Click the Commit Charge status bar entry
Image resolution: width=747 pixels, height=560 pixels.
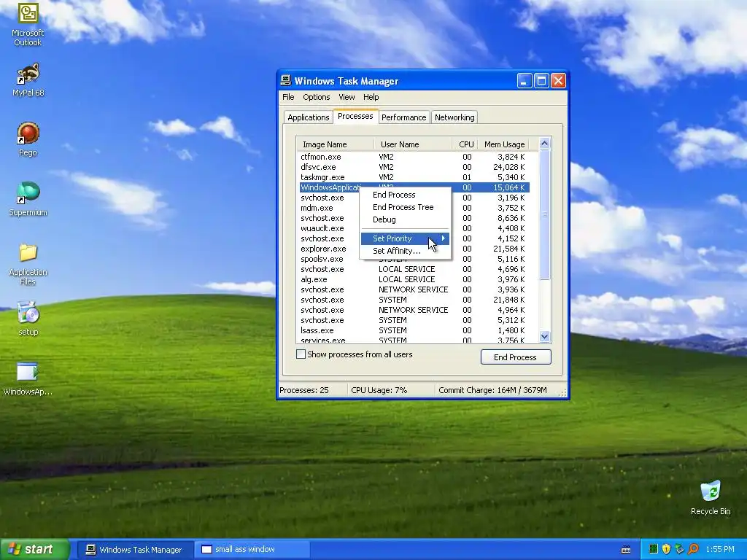pos(492,390)
